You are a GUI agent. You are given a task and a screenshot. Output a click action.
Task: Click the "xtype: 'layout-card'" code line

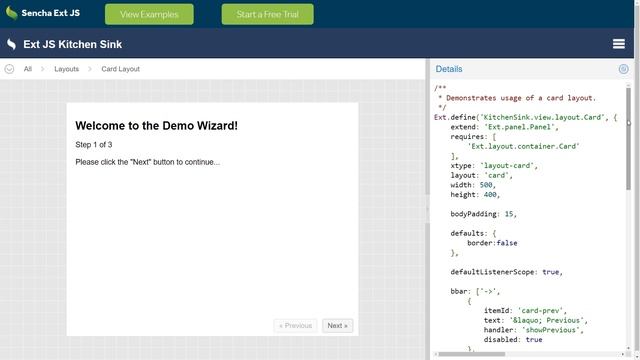(x=494, y=166)
